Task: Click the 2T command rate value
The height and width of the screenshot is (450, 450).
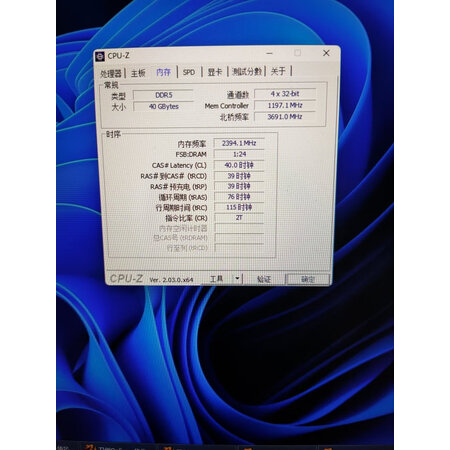Action: click(239, 218)
